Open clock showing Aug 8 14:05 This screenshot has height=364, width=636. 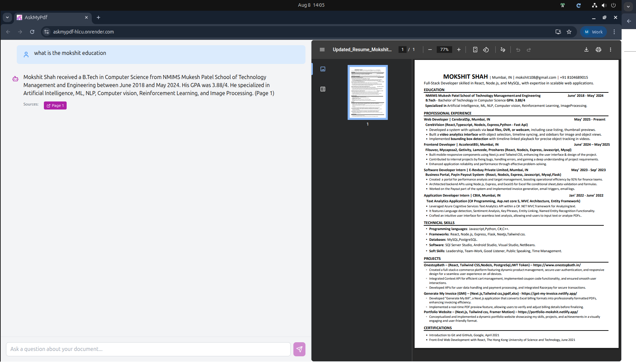(311, 5)
